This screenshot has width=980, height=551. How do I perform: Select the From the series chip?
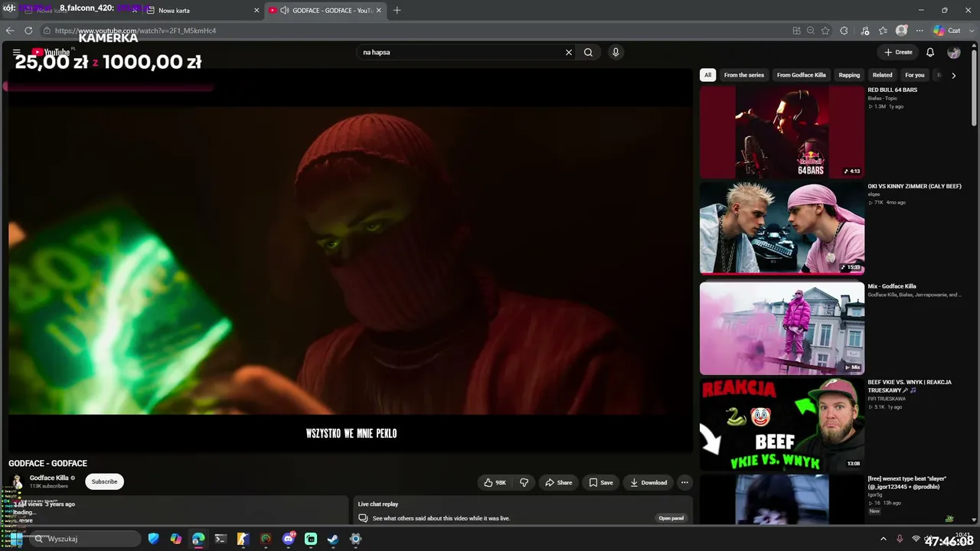(744, 75)
